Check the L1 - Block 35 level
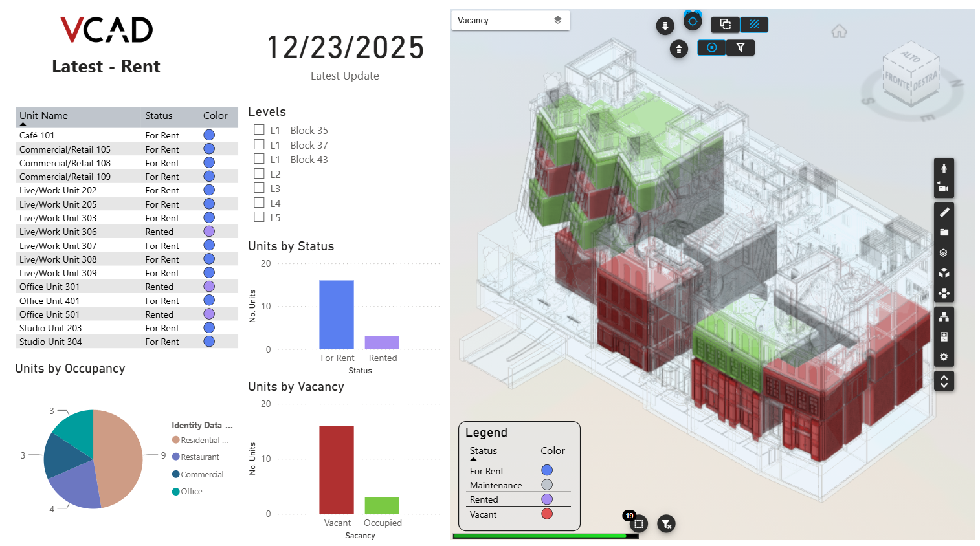 pos(259,129)
